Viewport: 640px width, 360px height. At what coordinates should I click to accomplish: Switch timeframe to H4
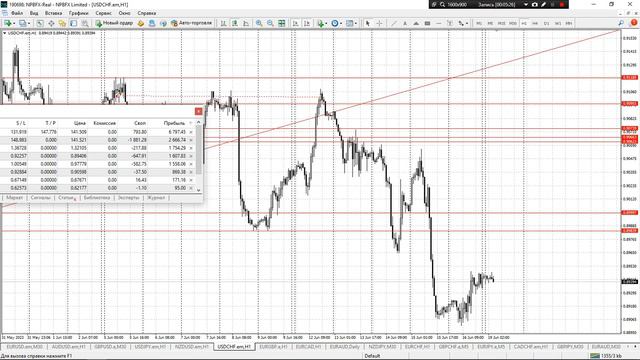pos(535,23)
